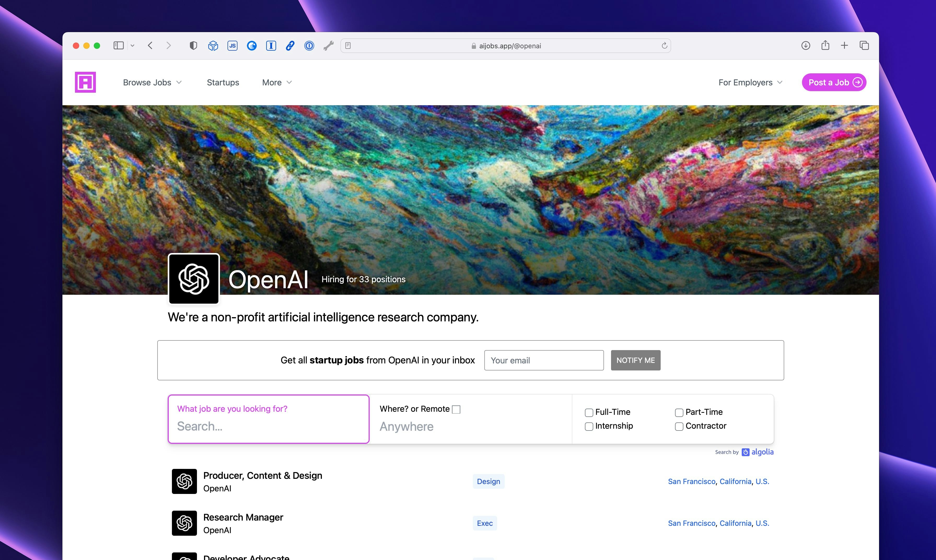
Task: Click the Post a Job button
Action: (x=834, y=82)
